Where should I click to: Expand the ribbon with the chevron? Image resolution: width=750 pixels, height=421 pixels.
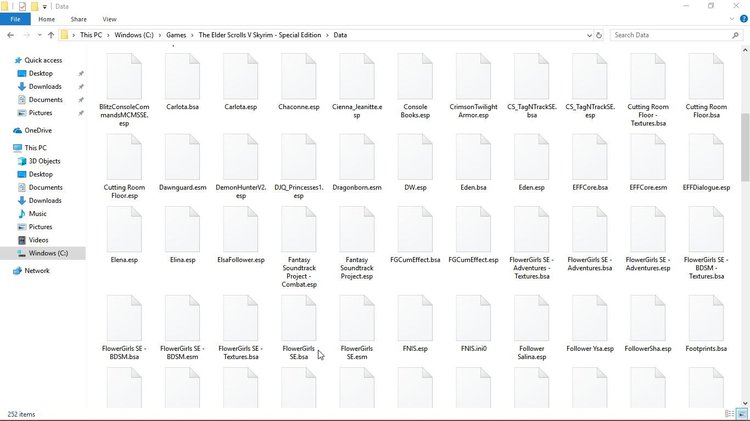coord(732,19)
